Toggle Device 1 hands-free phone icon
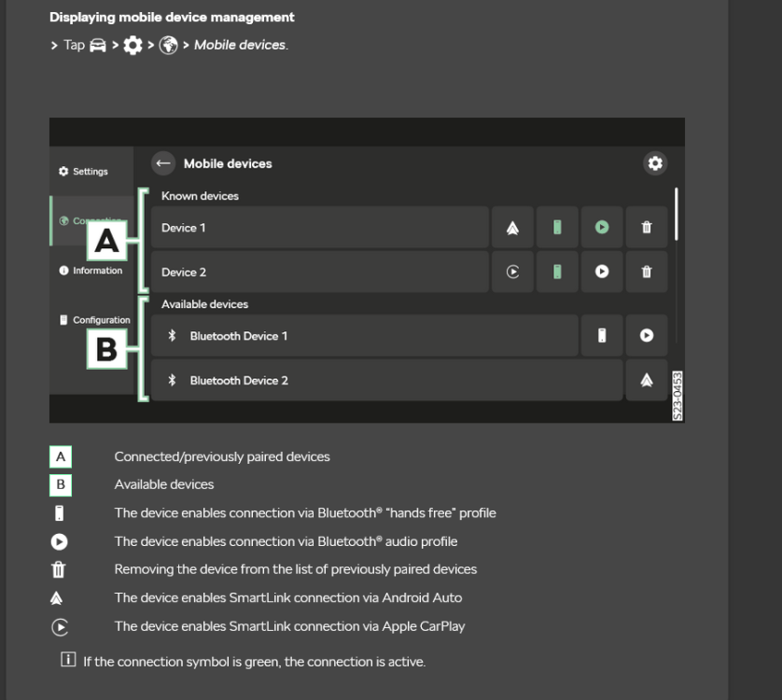The width and height of the screenshot is (782, 700). (x=557, y=228)
